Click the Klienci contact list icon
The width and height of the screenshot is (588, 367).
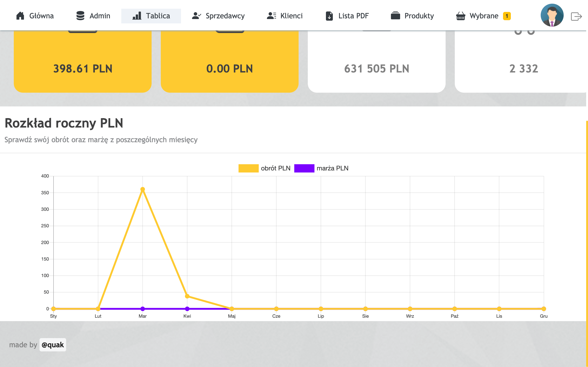pyautogui.click(x=271, y=16)
